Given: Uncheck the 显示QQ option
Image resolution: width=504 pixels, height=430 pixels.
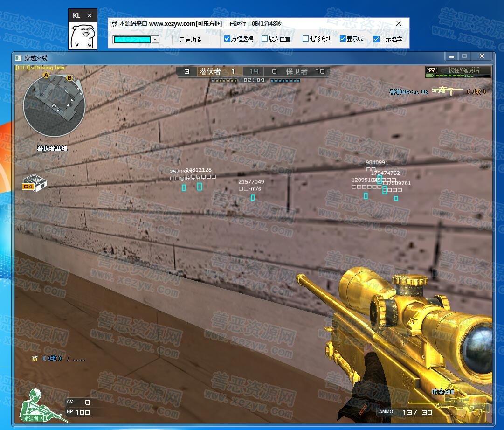Looking at the screenshot, I should tap(343, 39).
